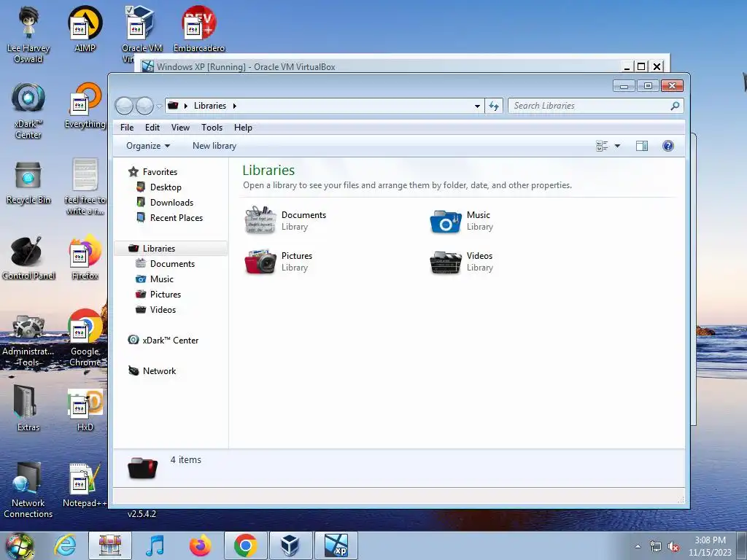Expand the Organize dropdown
The image size is (747, 560).
(x=147, y=146)
